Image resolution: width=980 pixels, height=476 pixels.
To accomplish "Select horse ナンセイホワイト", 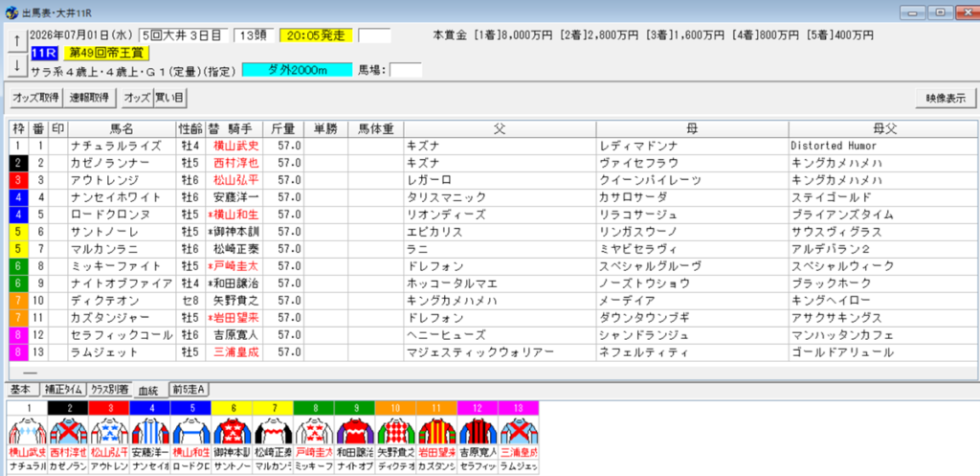I will [116, 197].
